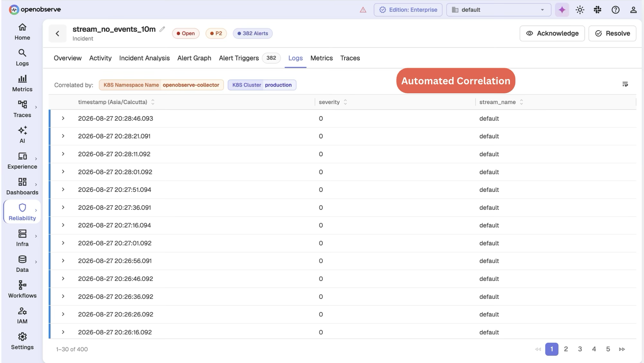Expand the 20:27:51.094 log row
The height and width of the screenshot is (363, 644).
[x=63, y=190]
